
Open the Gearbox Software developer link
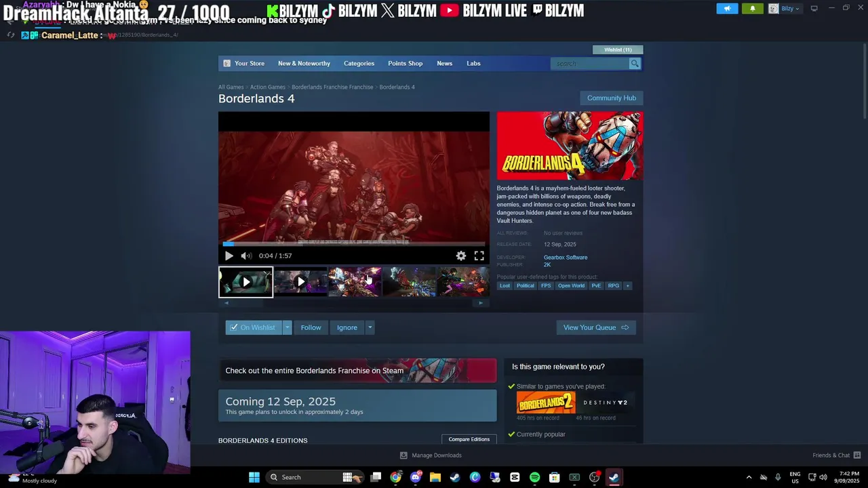coord(566,258)
